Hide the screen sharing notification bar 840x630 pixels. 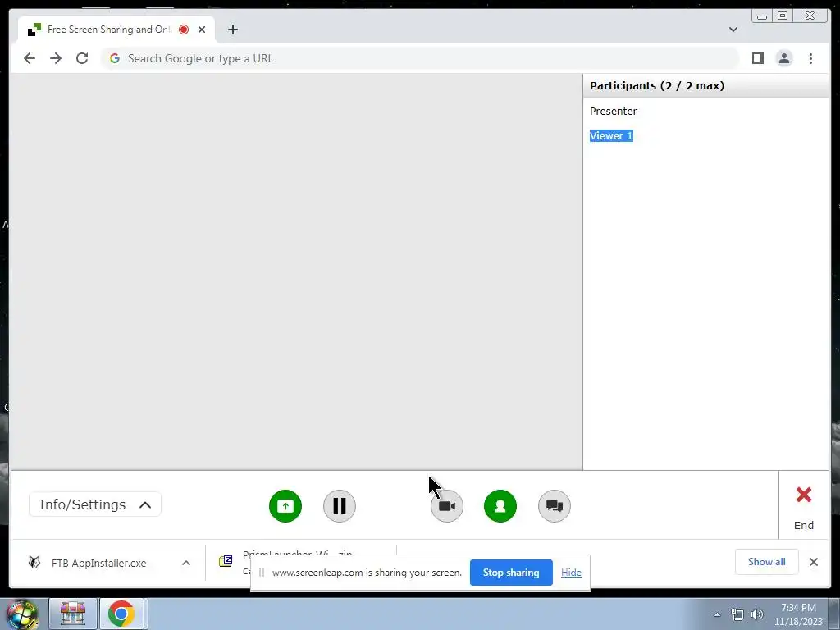(x=571, y=573)
